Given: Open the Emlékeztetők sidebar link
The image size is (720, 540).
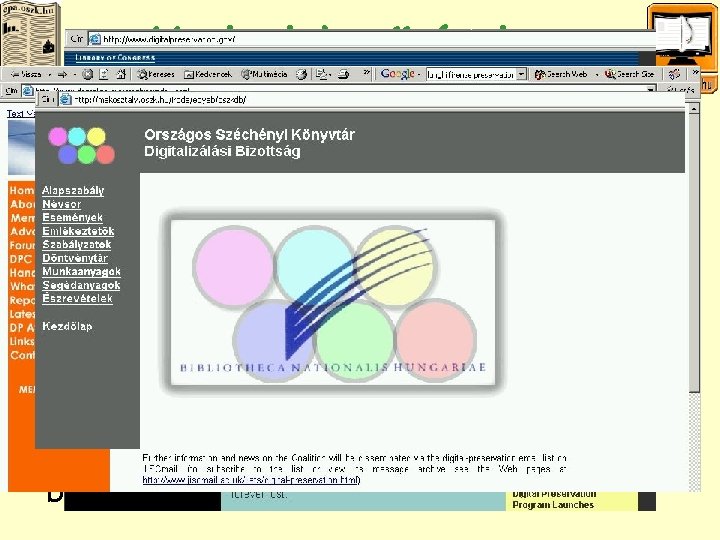Looking at the screenshot, I should tap(78, 231).
